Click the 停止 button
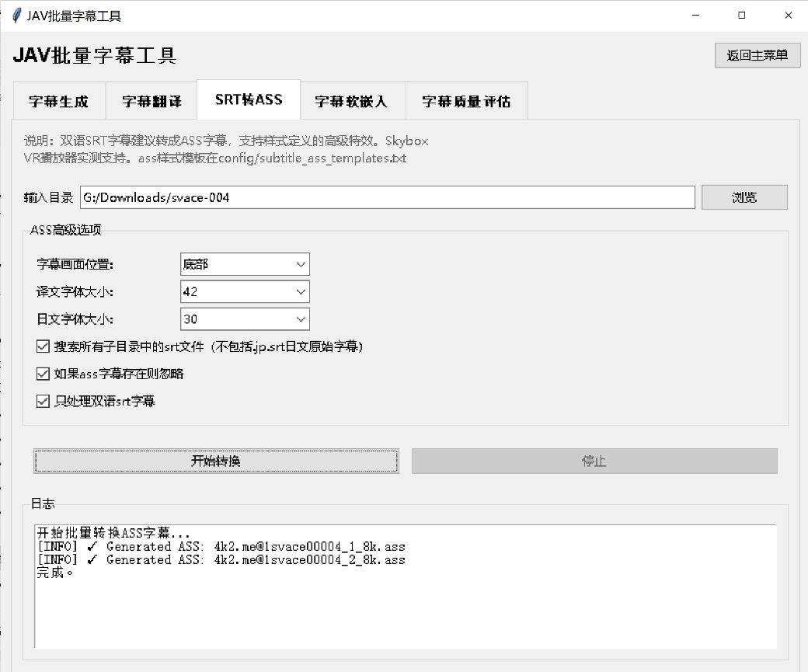This screenshot has width=808, height=672. tap(594, 461)
